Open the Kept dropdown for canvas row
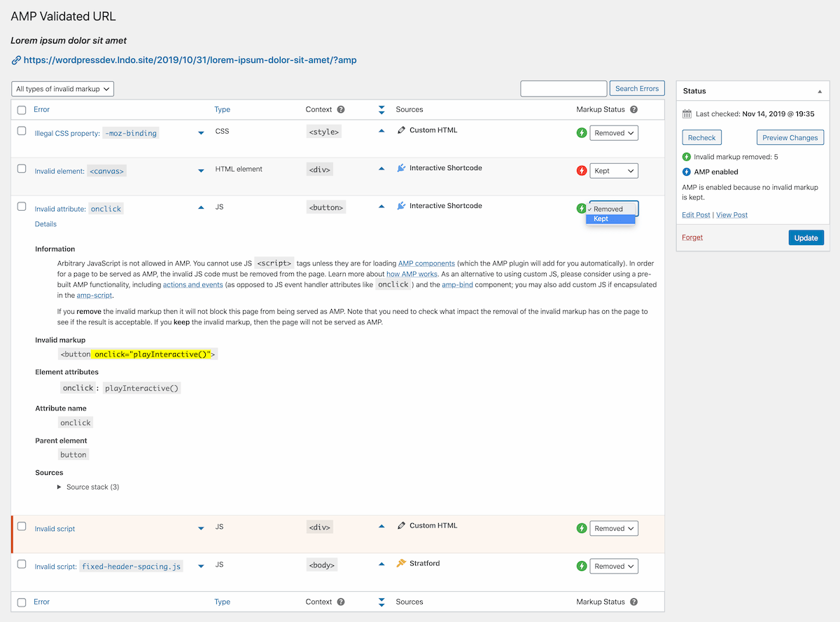 coord(614,170)
